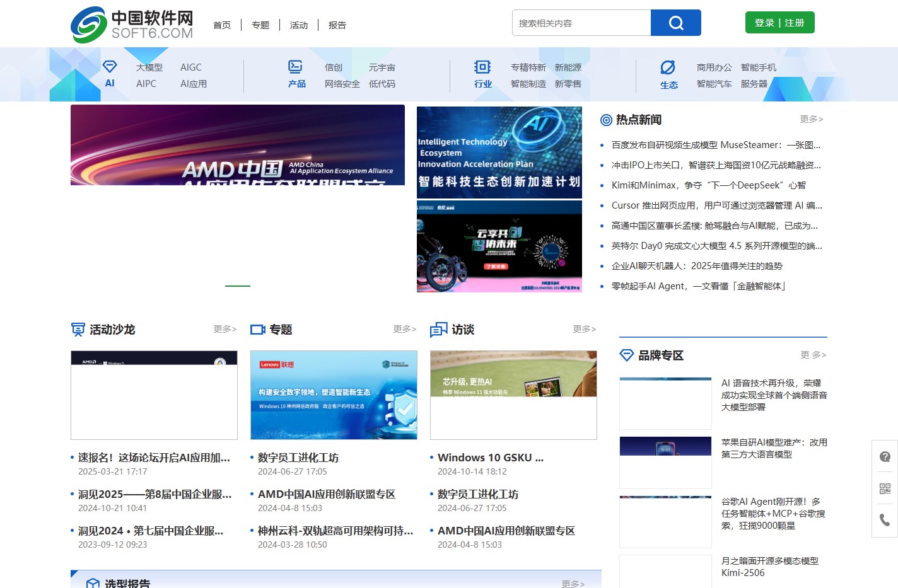The width and height of the screenshot is (898, 588).
Task: Open the 新零售 industry link
Action: pos(568,84)
